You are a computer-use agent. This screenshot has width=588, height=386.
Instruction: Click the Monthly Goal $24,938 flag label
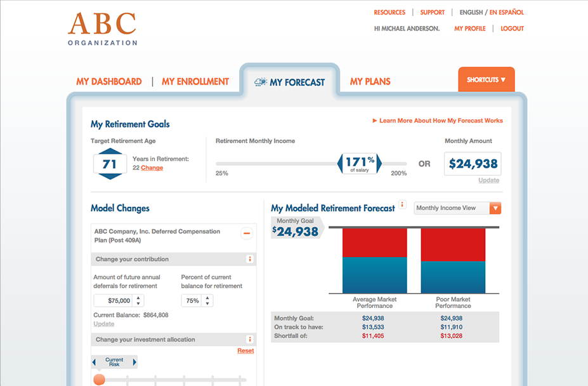[x=297, y=227]
